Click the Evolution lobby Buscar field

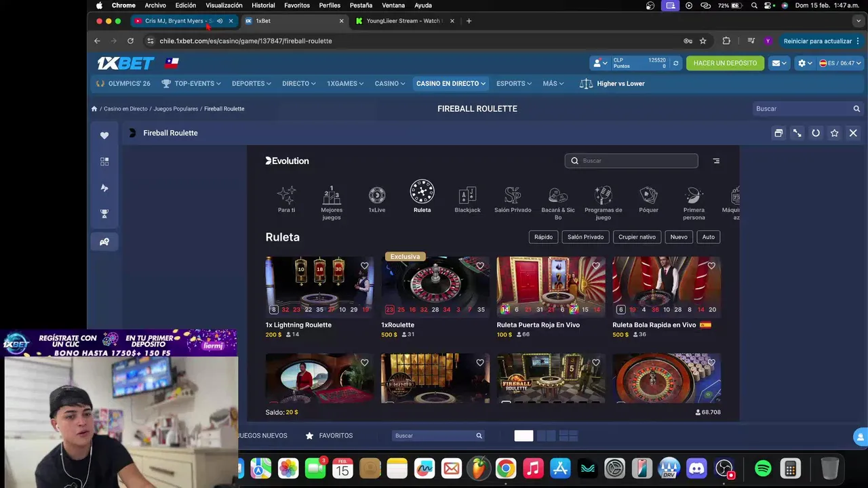[x=631, y=161]
